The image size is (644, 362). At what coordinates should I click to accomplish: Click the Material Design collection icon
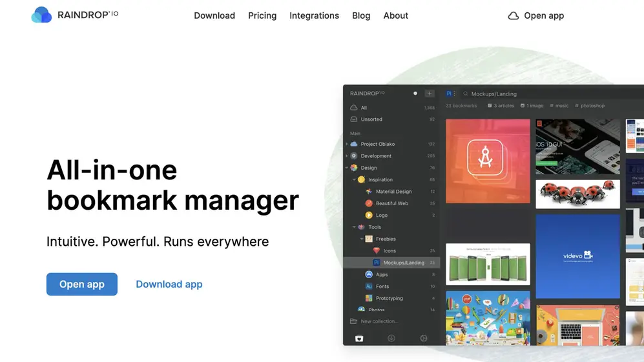click(369, 192)
